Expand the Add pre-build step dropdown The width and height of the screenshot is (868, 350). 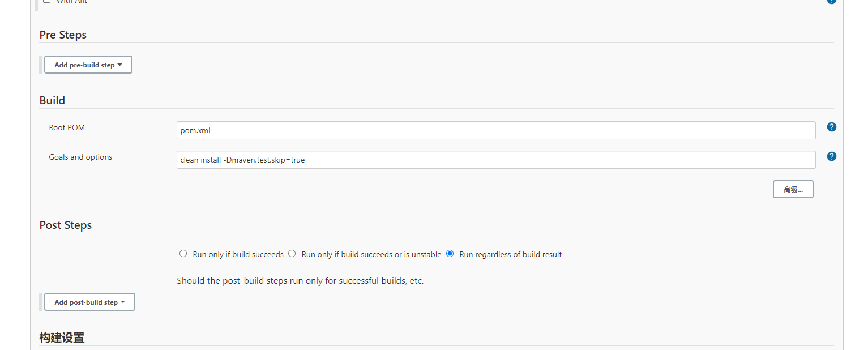click(x=88, y=65)
